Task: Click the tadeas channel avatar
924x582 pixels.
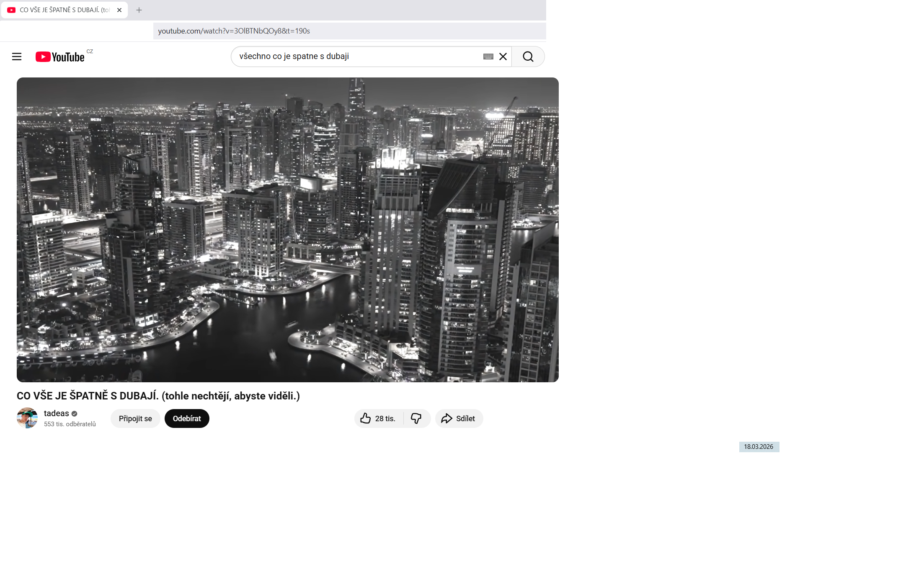Action: 27,418
